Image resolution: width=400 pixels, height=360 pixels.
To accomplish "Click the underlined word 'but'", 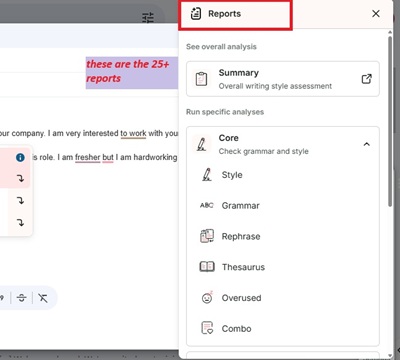I will (x=108, y=157).
